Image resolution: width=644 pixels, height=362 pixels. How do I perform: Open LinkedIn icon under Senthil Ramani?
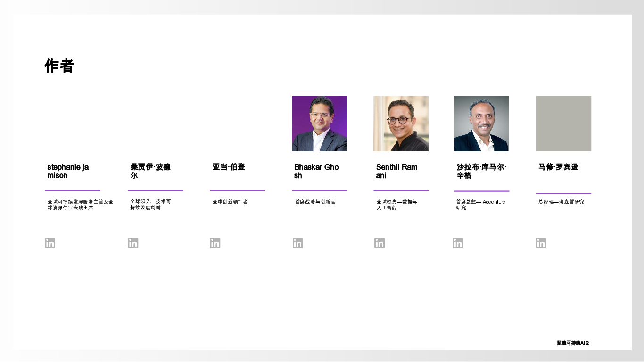380,243
